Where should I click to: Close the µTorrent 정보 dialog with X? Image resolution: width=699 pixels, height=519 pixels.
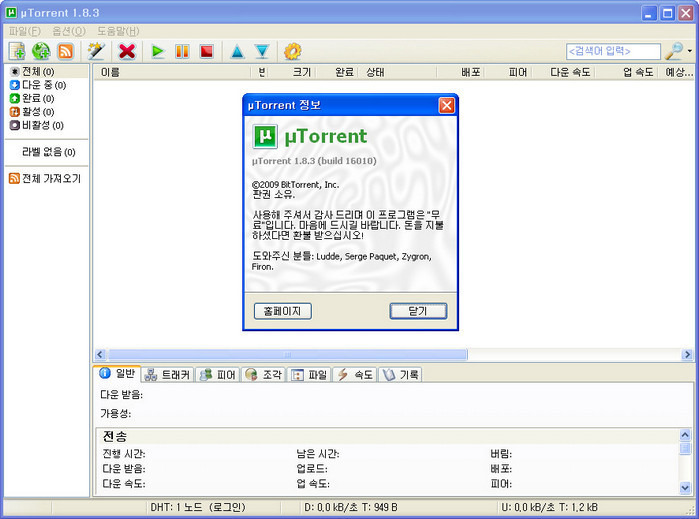coord(447,106)
